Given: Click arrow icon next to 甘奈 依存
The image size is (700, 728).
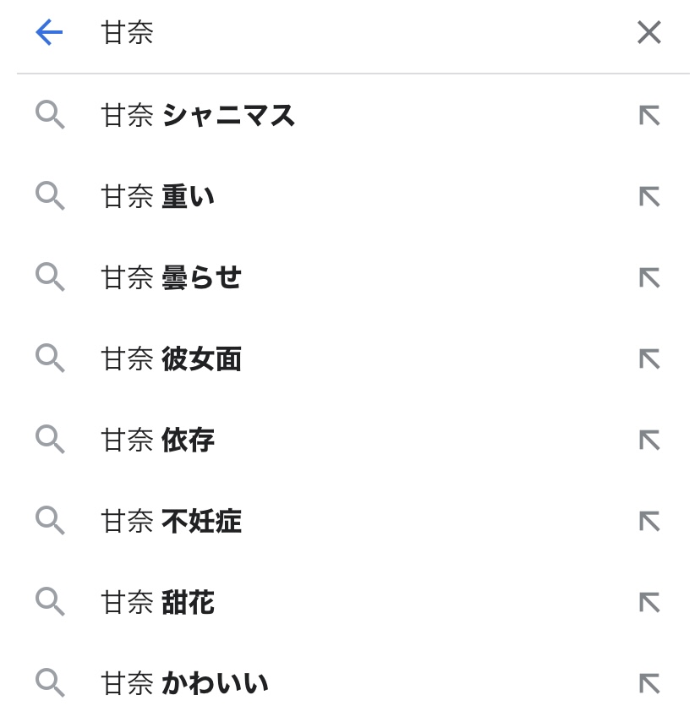Looking at the screenshot, I should coord(649,441).
